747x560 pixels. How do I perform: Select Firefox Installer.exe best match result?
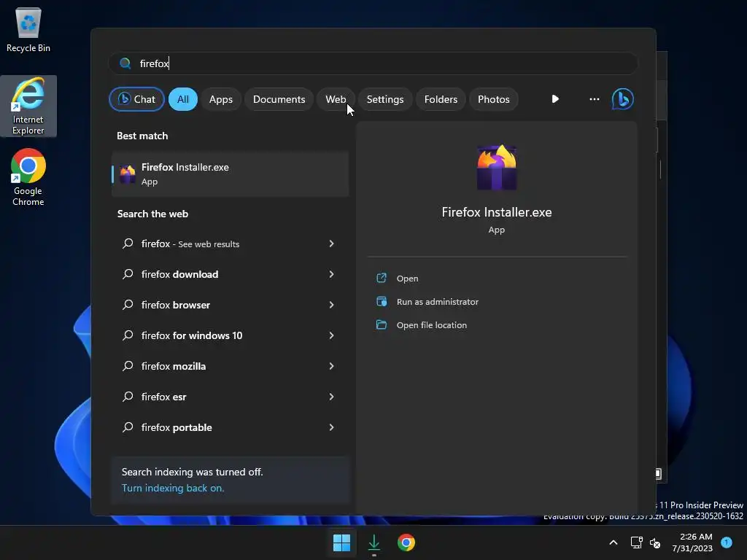230,174
